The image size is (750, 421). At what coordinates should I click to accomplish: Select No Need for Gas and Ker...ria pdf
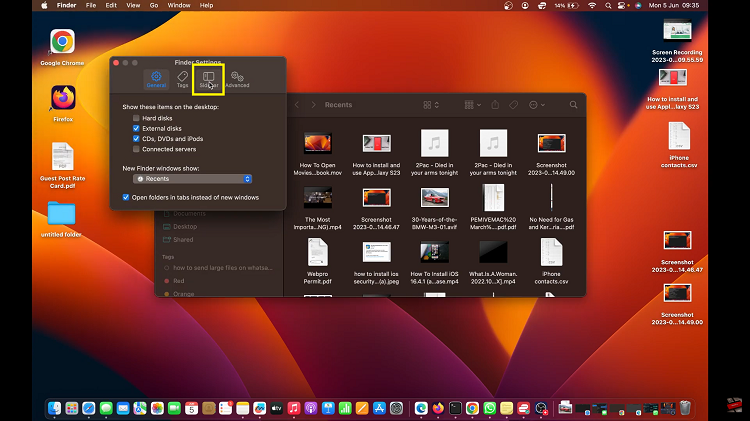click(x=551, y=208)
